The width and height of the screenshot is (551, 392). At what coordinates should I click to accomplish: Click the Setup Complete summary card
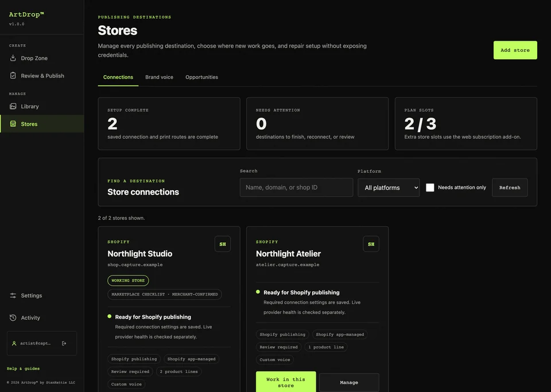(169, 123)
